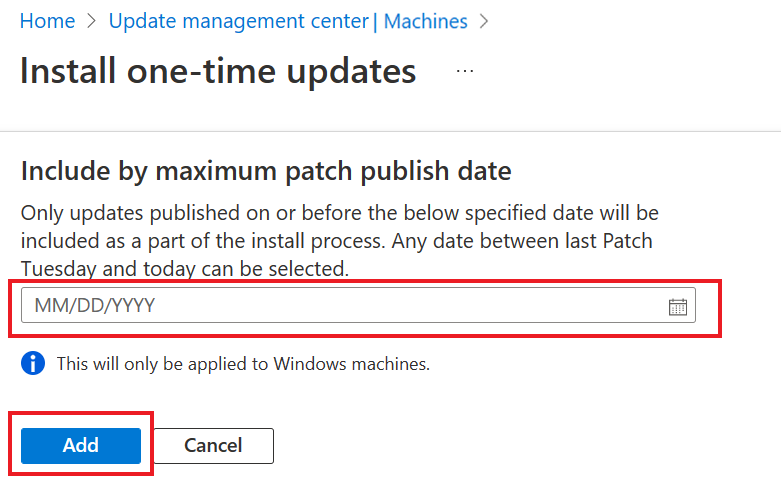Open the ellipsis more options menu
The image size is (781, 484).
465,72
